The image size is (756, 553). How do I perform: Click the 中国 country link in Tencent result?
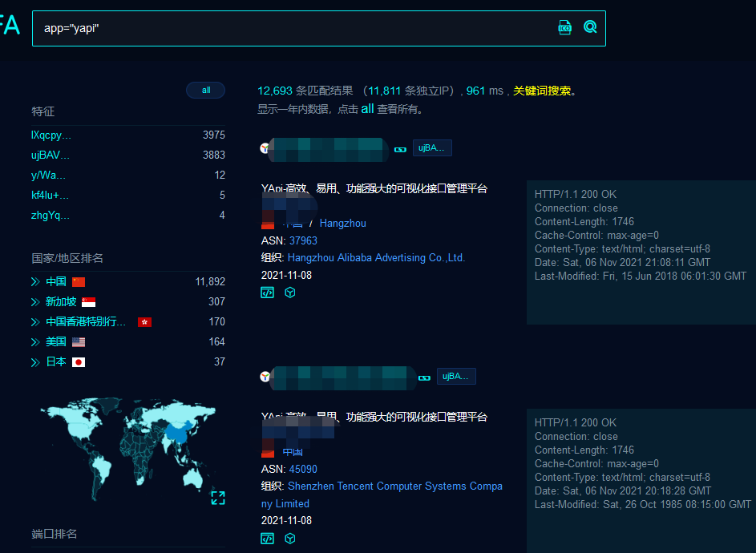(x=293, y=452)
